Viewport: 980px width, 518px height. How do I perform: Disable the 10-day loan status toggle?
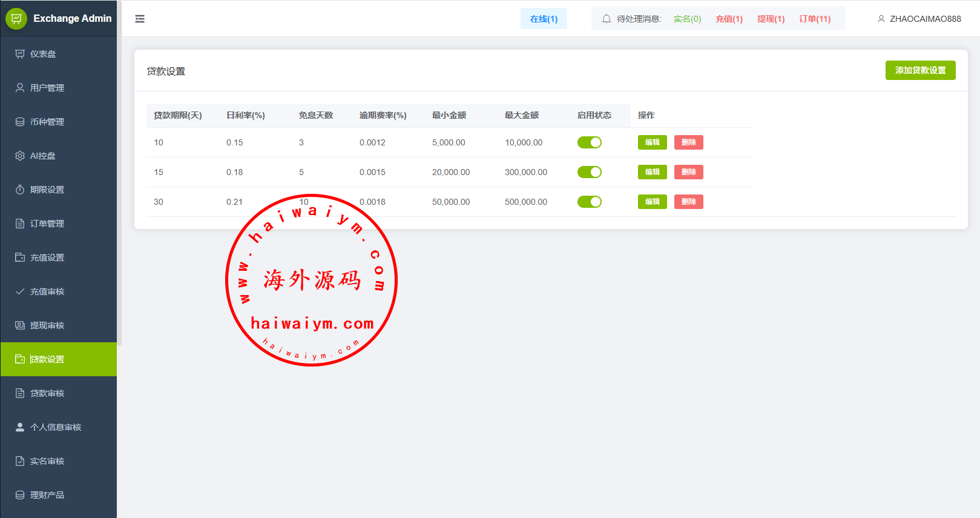(589, 142)
